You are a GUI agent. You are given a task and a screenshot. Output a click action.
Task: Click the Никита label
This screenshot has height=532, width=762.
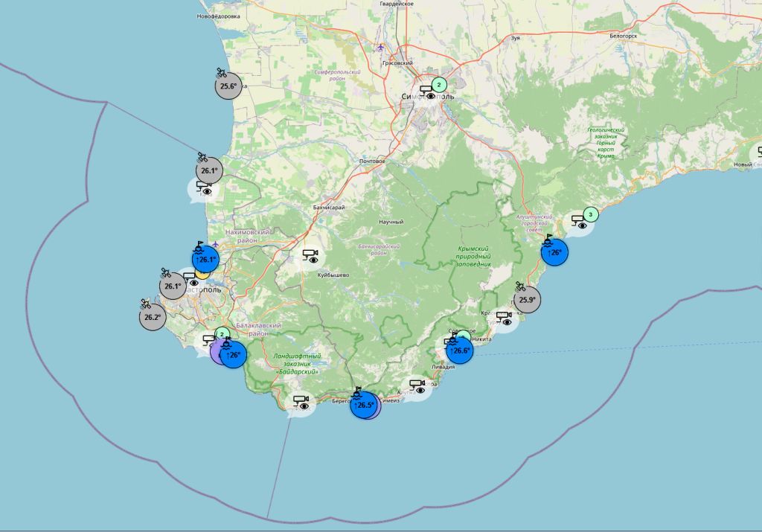[481, 339]
